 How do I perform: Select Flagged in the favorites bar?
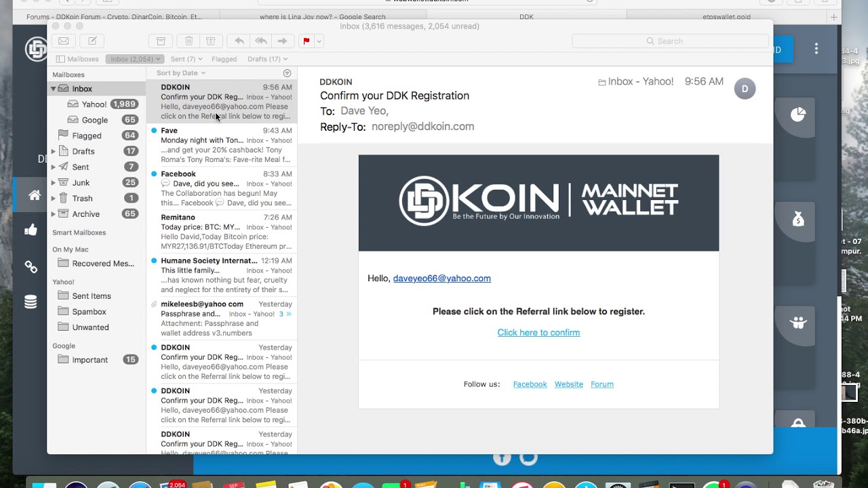[x=224, y=59]
